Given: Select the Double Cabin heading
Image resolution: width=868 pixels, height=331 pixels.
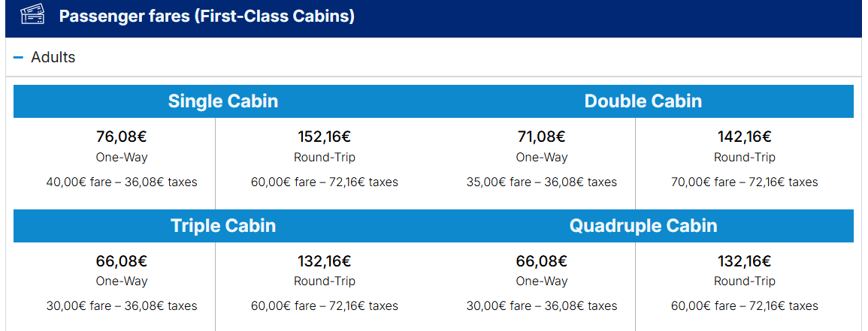Looking at the screenshot, I should click(x=643, y=101).
